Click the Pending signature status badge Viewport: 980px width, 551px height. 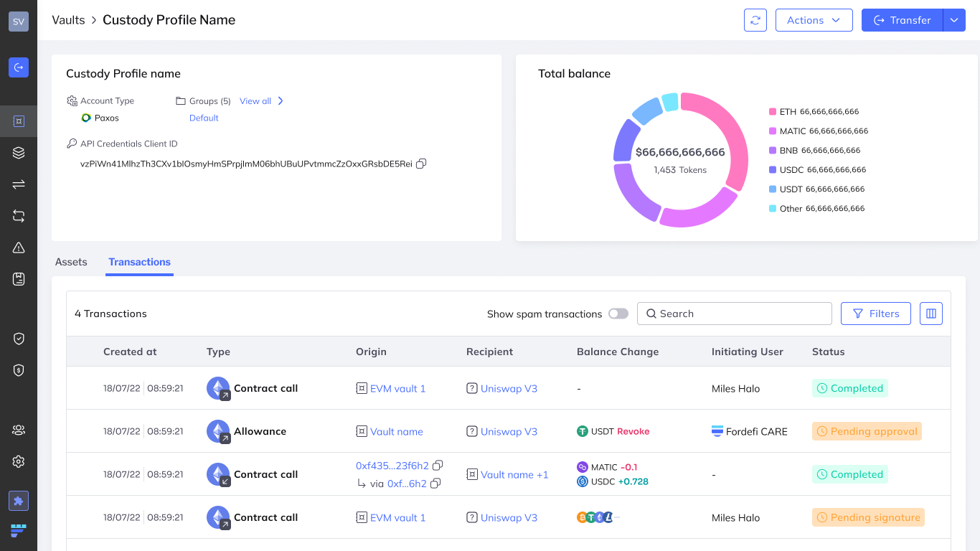point(868,517)
